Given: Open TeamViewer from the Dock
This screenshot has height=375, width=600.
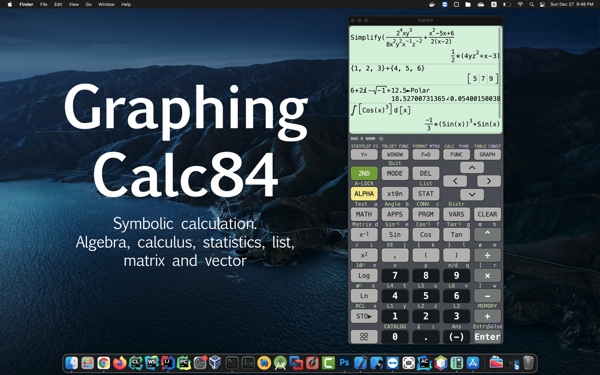Looking at the screenshot, I should click(393, 363).
